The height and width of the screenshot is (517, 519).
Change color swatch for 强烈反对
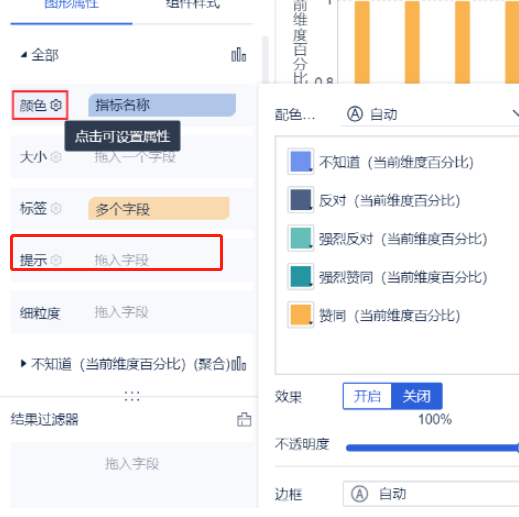(x=301, y=238)
